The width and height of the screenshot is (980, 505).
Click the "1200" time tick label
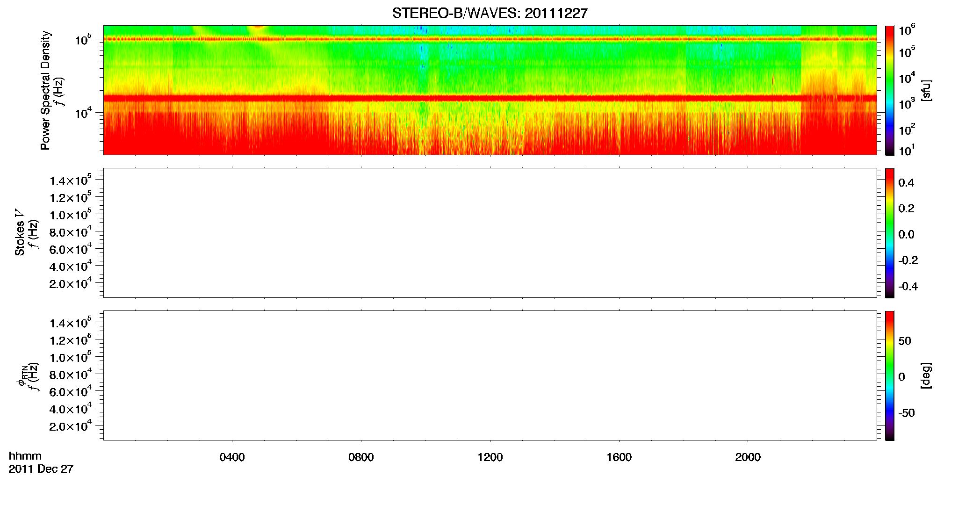coord(490,457)
